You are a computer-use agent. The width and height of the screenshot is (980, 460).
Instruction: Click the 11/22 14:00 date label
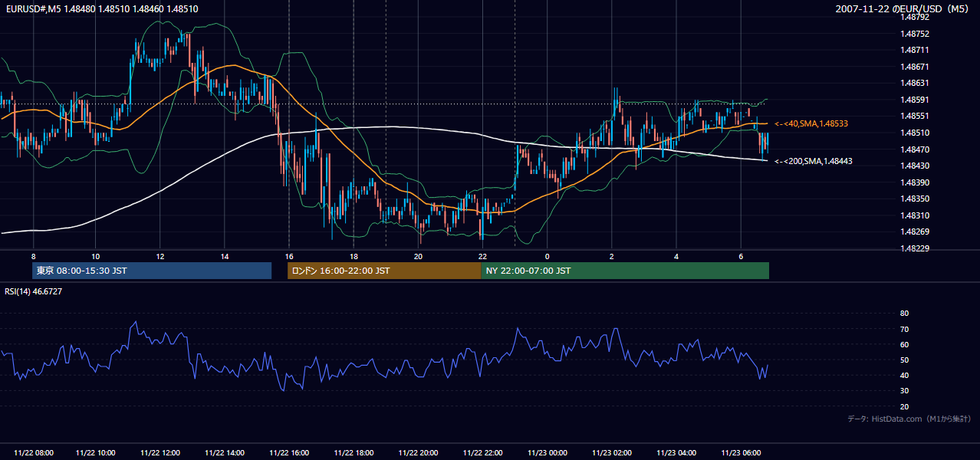pos(225,453)
